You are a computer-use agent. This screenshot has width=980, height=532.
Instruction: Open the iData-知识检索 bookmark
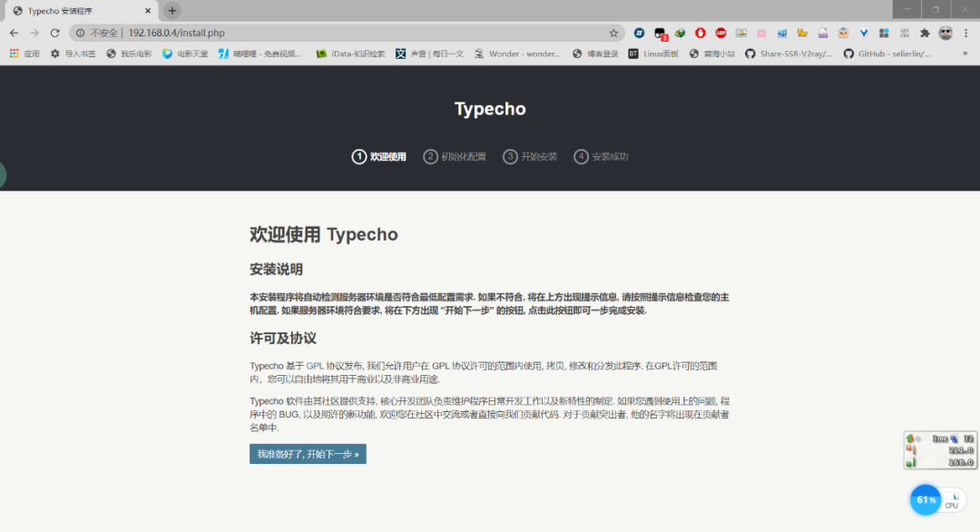pos(350,54)
